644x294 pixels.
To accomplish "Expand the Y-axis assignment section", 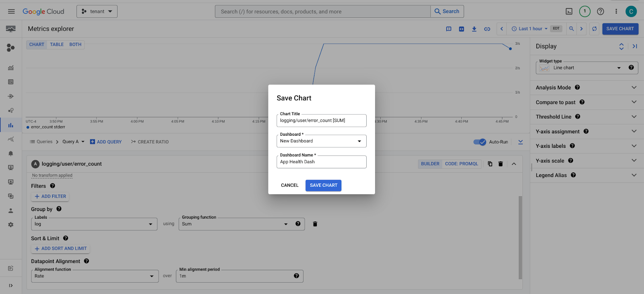I will 587,131.
